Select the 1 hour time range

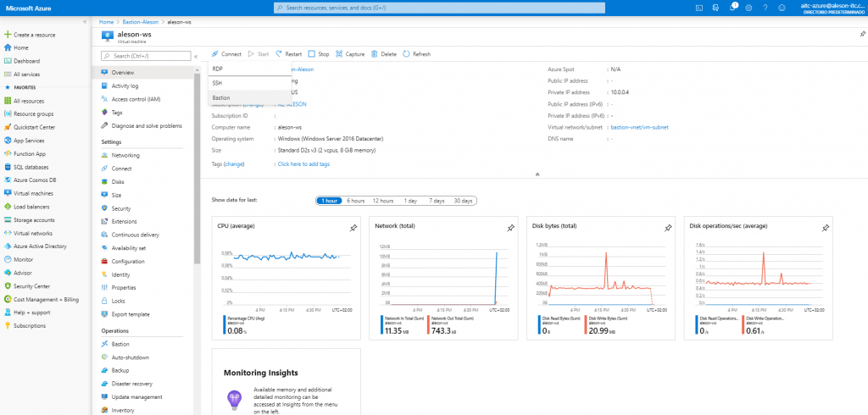tap(330, 201)
